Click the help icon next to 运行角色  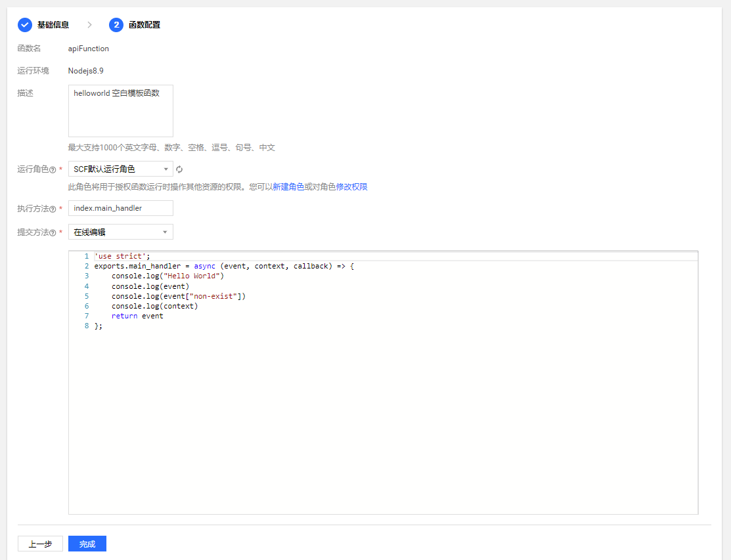tap(53, 169)
